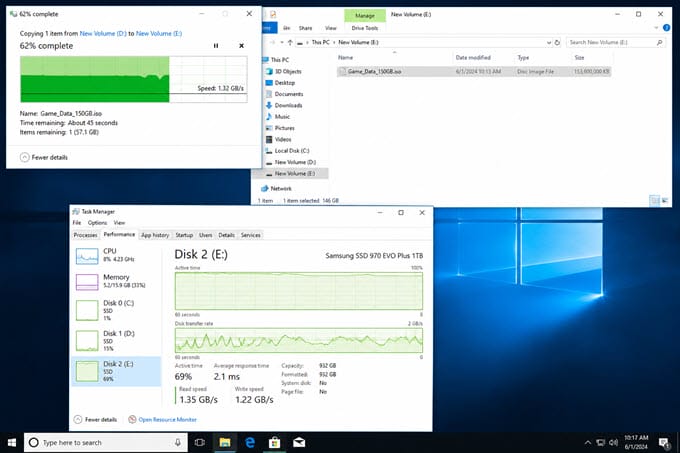This screenshot has height=453, width=680.
Task: Expand the File Explorer ribbon chevron
Action: [656, 28]
